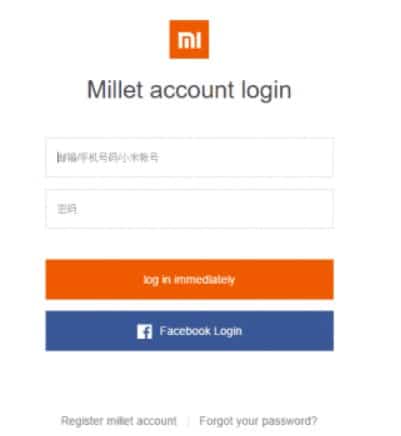This screenshot has height=436, width=401.
Task: Click the word 'password' in the forgot link
Action: (x=286, y=421)
